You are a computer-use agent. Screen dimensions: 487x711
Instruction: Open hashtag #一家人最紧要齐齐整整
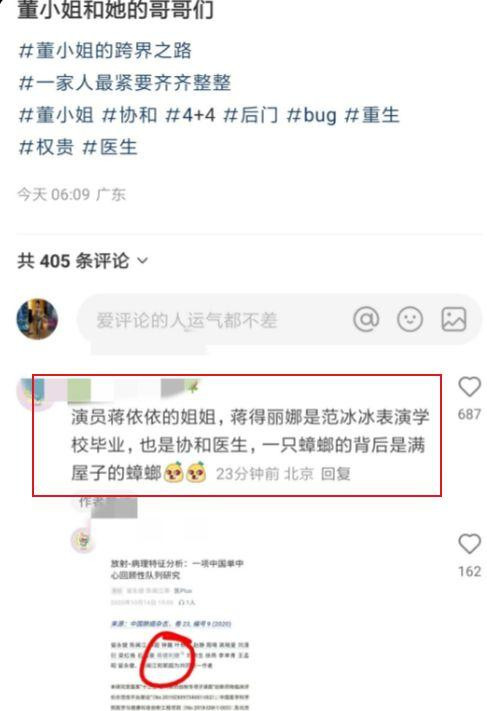pyautogui.click(x=125, y=83)
